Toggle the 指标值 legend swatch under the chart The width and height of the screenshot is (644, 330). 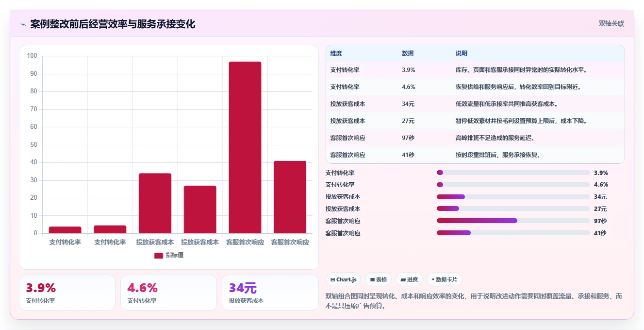coord(158,255)
